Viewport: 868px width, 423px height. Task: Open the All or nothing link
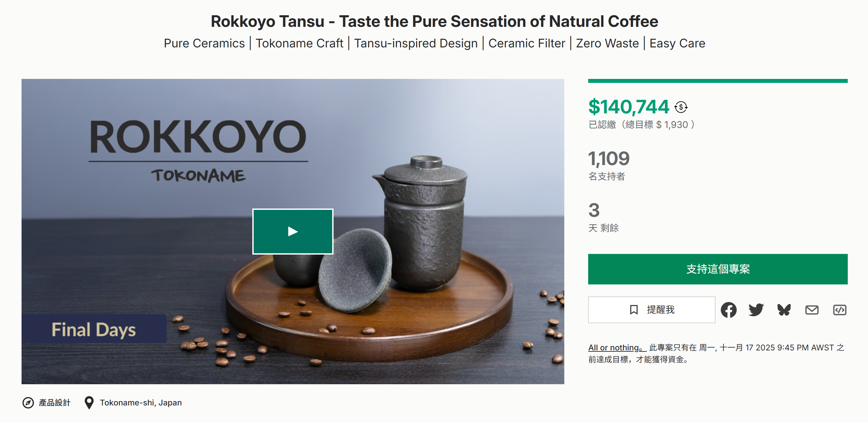(x=616, y=347)
